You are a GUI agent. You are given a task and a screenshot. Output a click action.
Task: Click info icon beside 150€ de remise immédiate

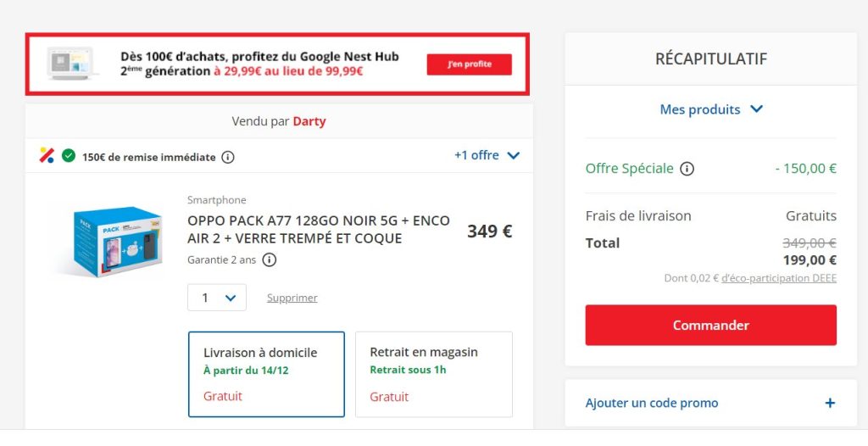[228, 157]
